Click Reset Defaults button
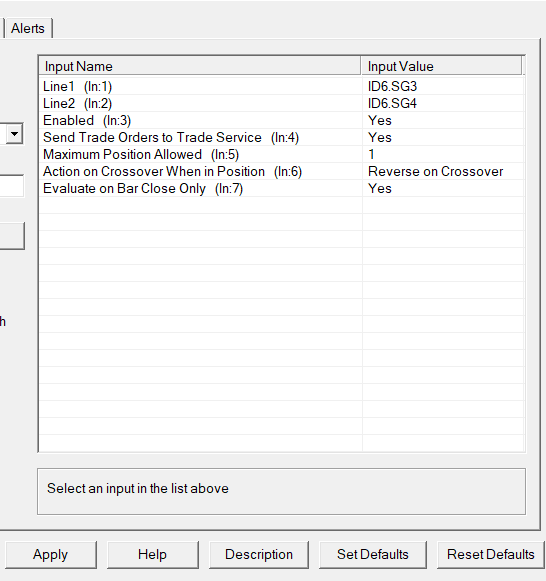Image resolution: width=546 pixels, height=581 pixels. pyautogui.click(x=490, y=554)
